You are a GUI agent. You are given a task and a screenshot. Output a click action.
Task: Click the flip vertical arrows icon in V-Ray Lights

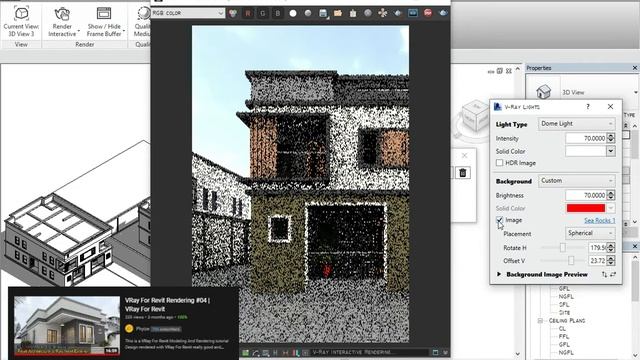pyautogui.click(x=604, y=275)
